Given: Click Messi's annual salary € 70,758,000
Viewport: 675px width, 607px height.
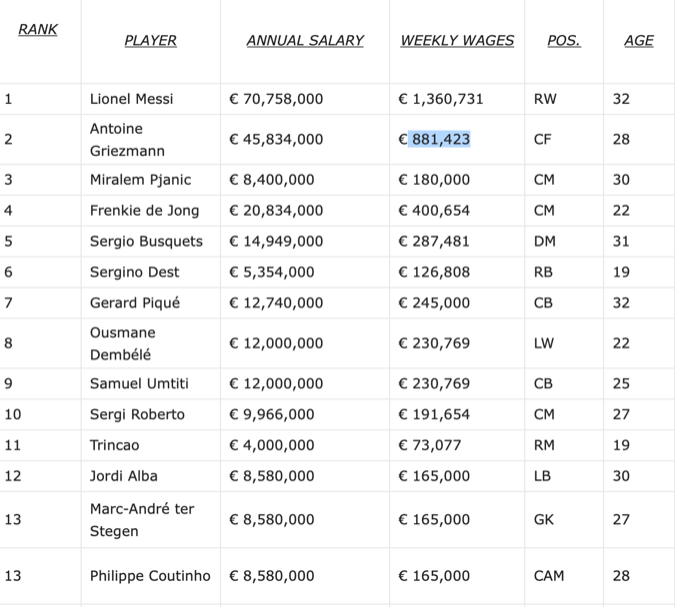Looking at the screenshot, I should click(276, 99).
